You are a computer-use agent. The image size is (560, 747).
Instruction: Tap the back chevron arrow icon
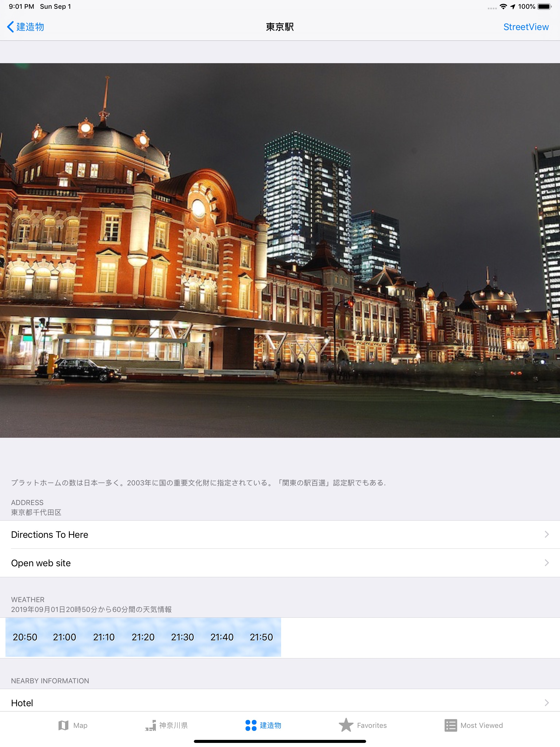click(x=10, y=27)
